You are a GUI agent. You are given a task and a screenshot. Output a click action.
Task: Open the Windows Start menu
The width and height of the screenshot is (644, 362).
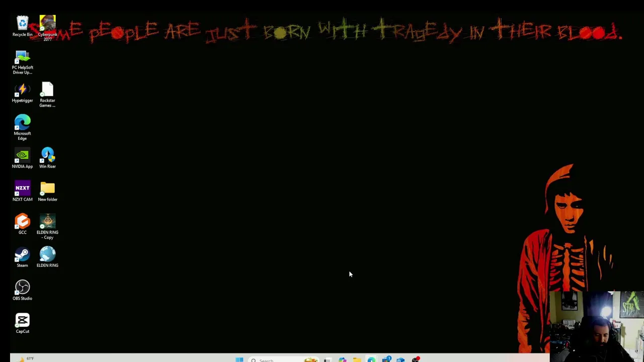(239, 359)
